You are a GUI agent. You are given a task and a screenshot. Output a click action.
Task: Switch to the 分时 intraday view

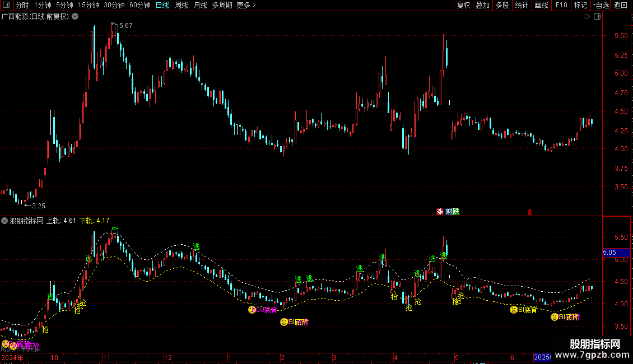click(22, 5)
